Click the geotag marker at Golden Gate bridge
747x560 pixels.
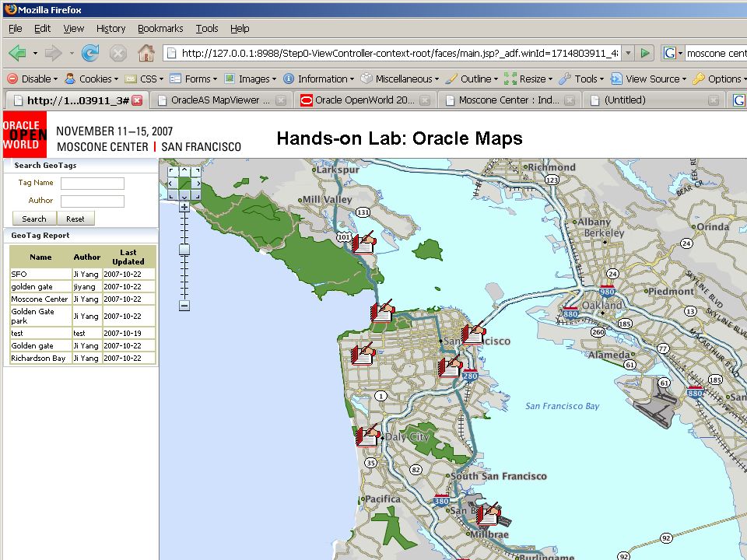pyautogui.click(x=383, y=311)
